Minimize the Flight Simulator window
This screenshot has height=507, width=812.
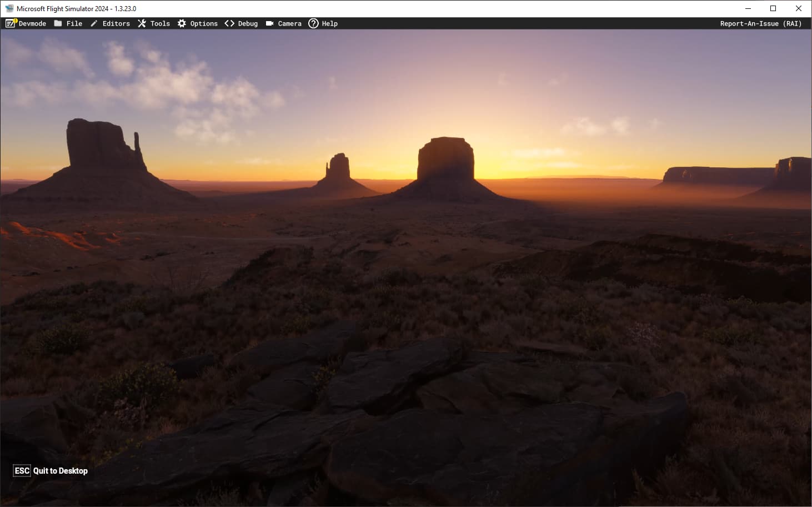(x=748, y=8)
